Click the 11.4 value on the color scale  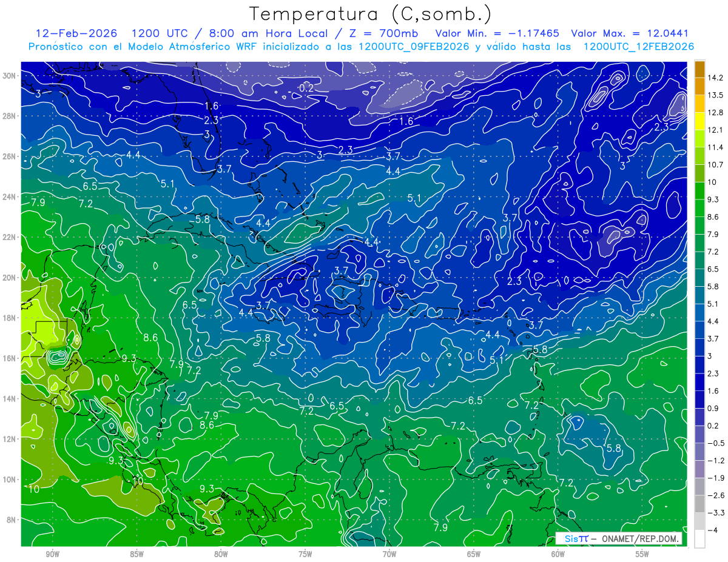coord(716,147)
